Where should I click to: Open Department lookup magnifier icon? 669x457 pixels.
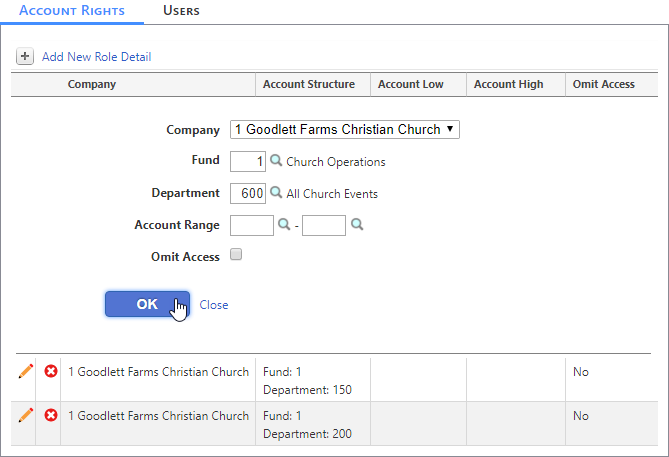point(276,193)
